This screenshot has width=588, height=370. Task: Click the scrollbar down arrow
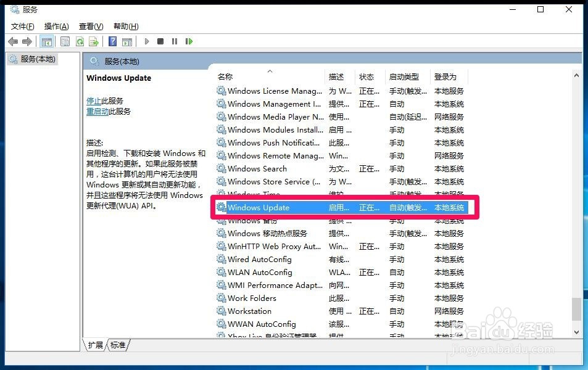(576, 332)
